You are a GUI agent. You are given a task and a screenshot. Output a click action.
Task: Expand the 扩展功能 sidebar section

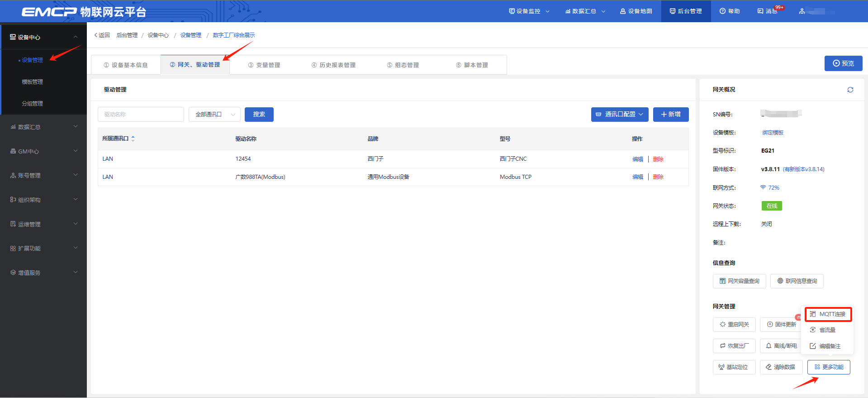(43, 248)
